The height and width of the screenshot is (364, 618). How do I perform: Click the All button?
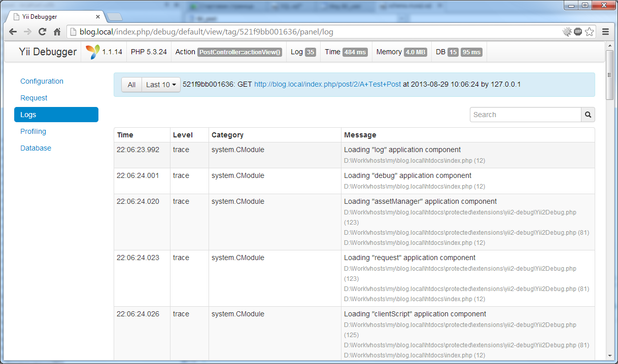[131, 85]
